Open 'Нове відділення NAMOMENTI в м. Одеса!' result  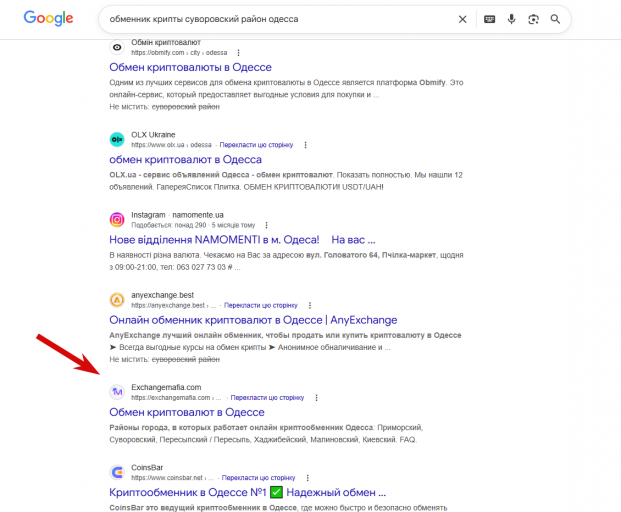[x=242, y=240]
